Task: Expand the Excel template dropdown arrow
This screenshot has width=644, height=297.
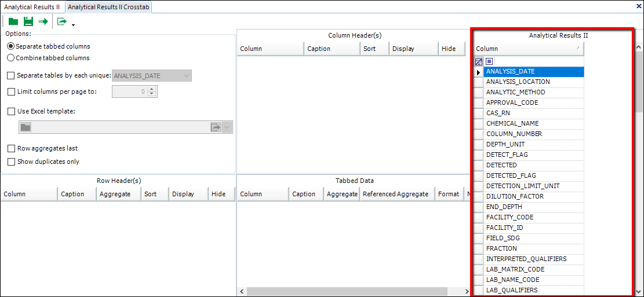Action: [x=227, y=127]
